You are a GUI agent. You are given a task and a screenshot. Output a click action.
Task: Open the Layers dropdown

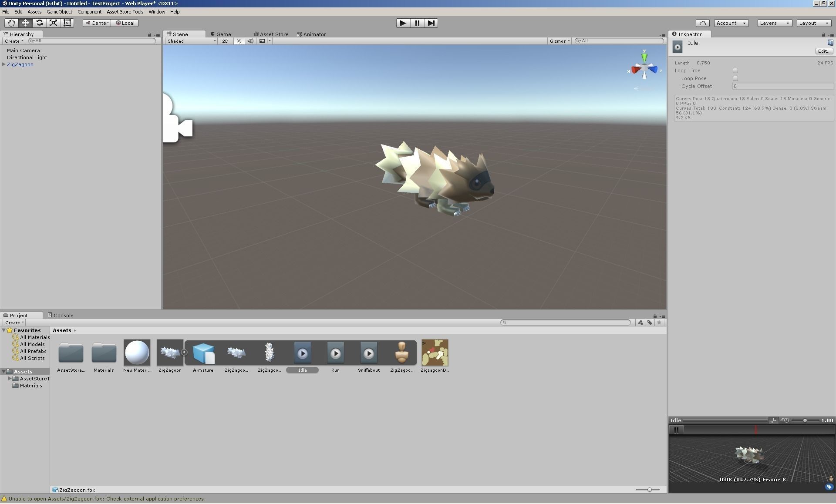point(775,23)
